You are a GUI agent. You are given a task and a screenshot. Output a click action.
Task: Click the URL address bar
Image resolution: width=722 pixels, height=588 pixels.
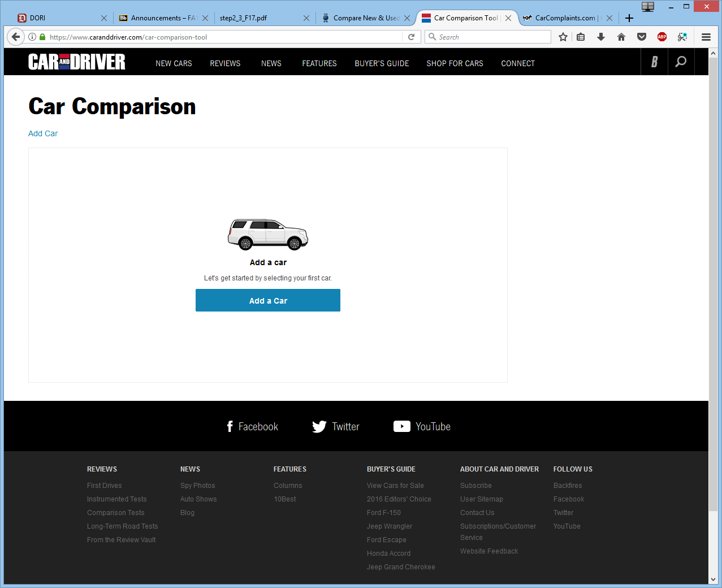click(225, 37)
